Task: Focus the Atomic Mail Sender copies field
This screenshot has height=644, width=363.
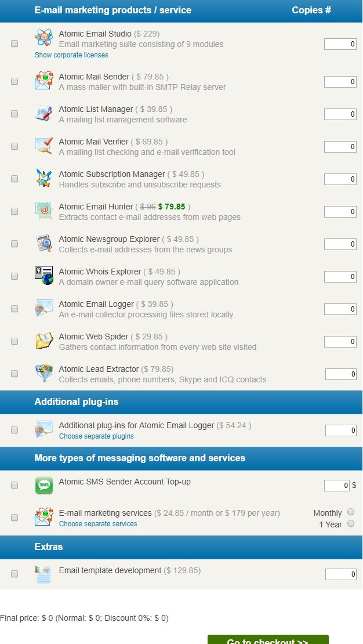Action: 340,82
